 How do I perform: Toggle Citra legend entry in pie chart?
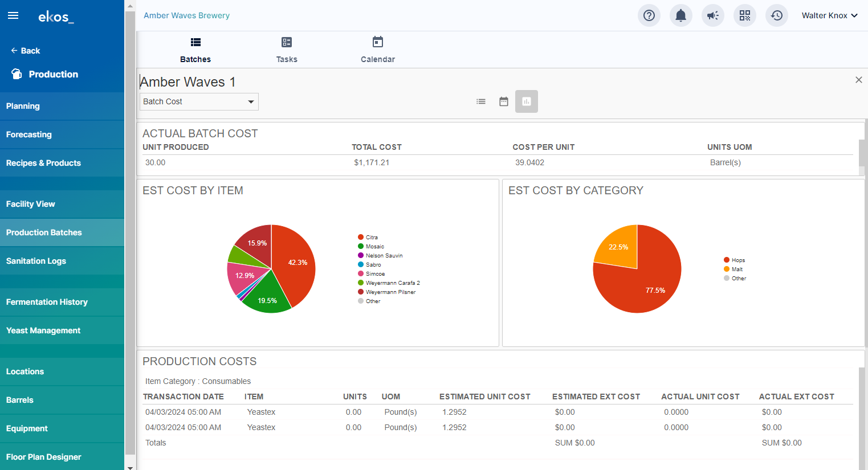pos(368,237)
